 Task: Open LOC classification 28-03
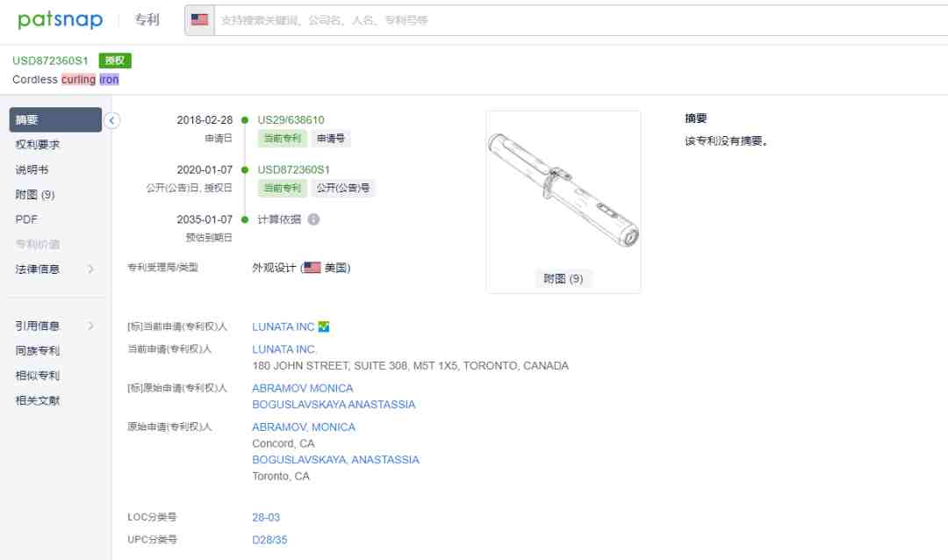point(266,518)
